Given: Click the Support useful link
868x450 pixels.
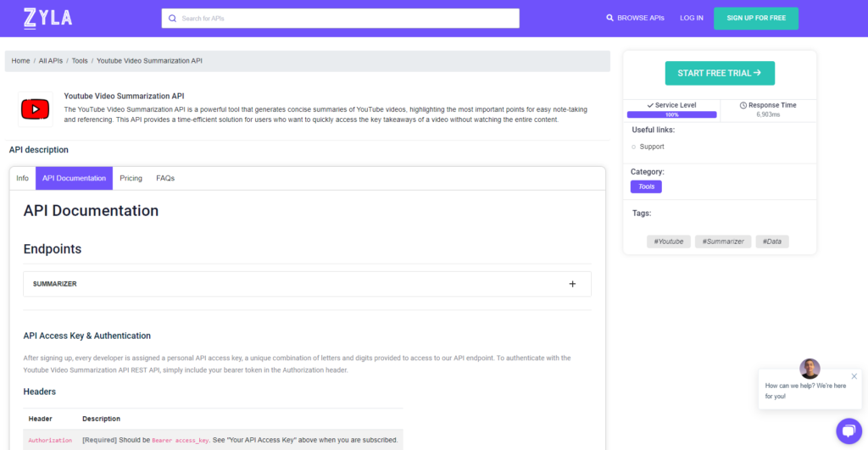Looking at the screenshot, I should coord(651,147).
